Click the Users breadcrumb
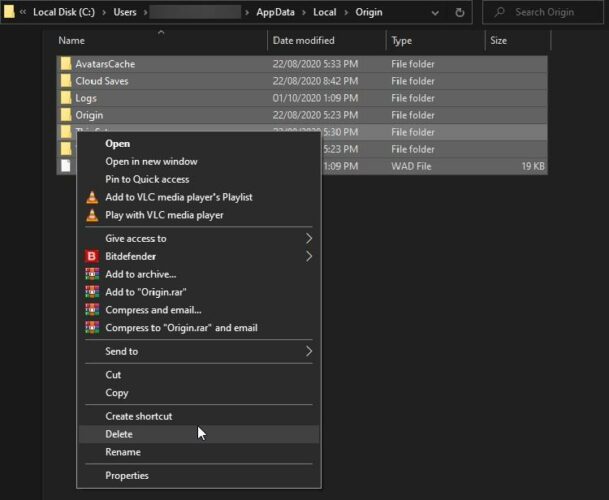 pos(125,12)
